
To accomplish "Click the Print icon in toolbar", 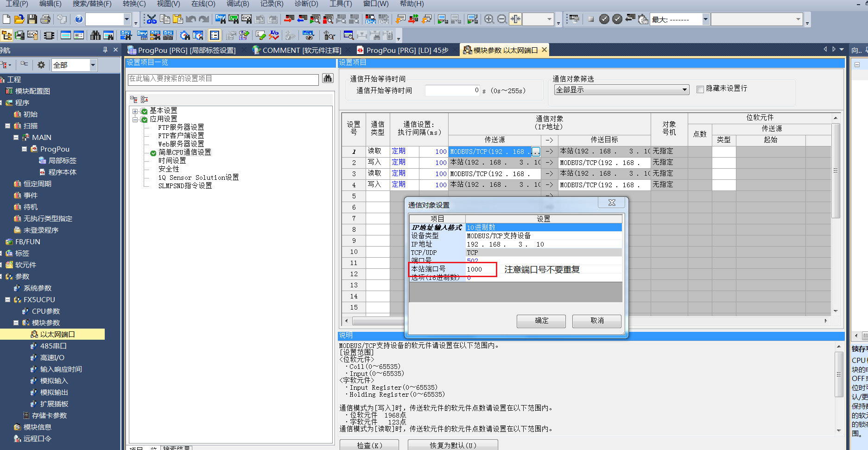I will point(45,19).
